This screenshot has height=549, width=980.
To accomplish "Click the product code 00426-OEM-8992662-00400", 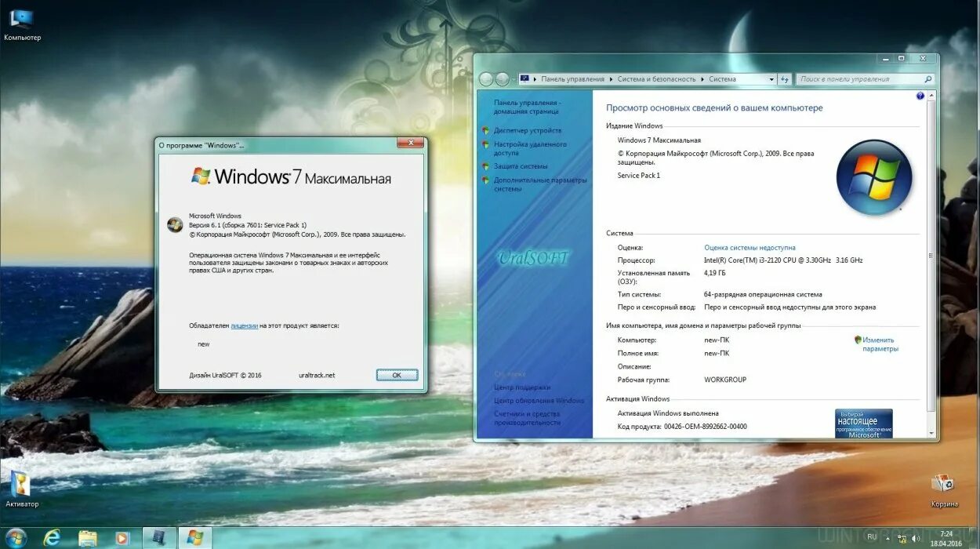I will pos(705,427).
